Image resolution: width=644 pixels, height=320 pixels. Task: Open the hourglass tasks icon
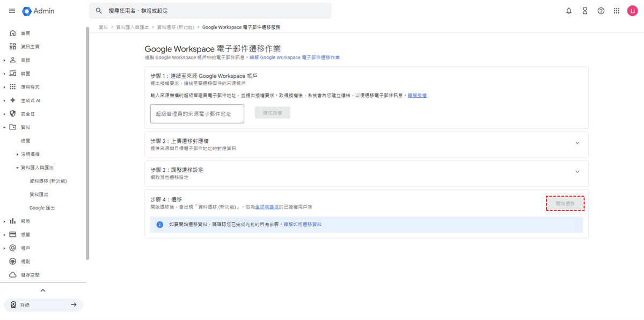[585, 11]
